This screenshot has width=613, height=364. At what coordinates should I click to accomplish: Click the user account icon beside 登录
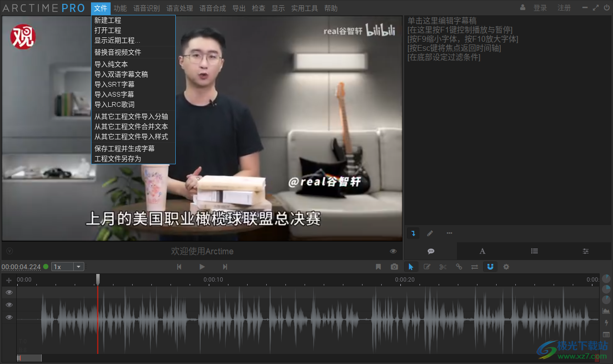coord(522,8)
